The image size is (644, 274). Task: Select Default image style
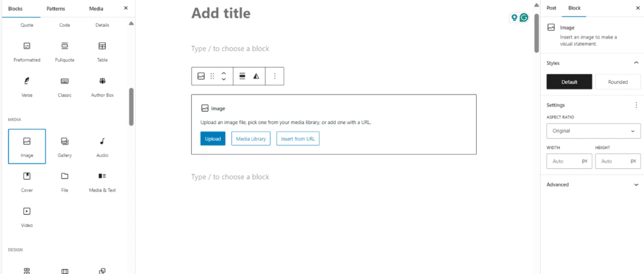point(569,82)
